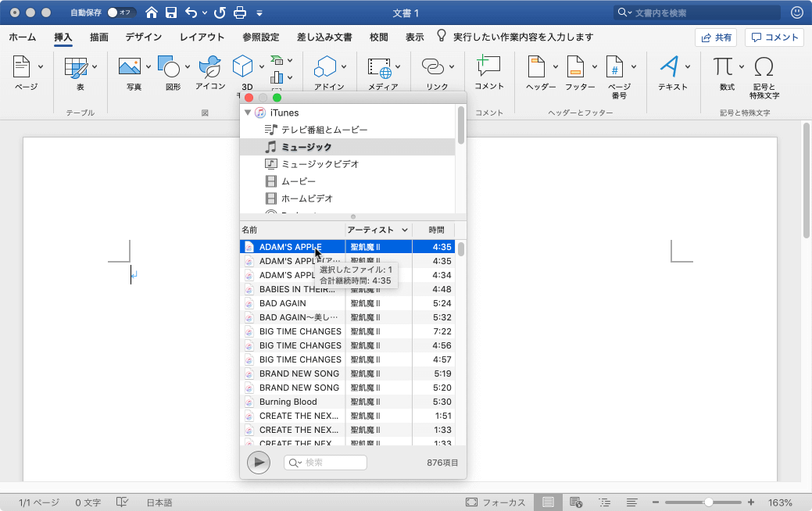Open 描画 ribbon tab
The image size is (812, 511).
pyautogui.click(x=99, y=38)
